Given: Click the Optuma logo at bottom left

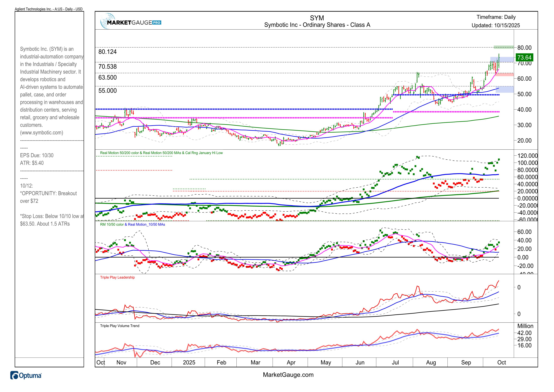Looking at the screenshot, I should point(26,376).
